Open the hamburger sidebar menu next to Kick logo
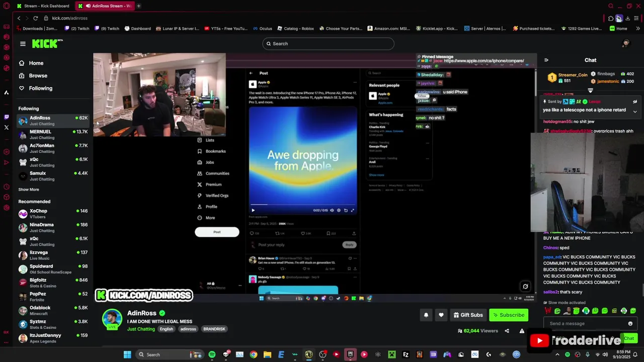Viewport: 644px width, 362px height. click(23, 44)
